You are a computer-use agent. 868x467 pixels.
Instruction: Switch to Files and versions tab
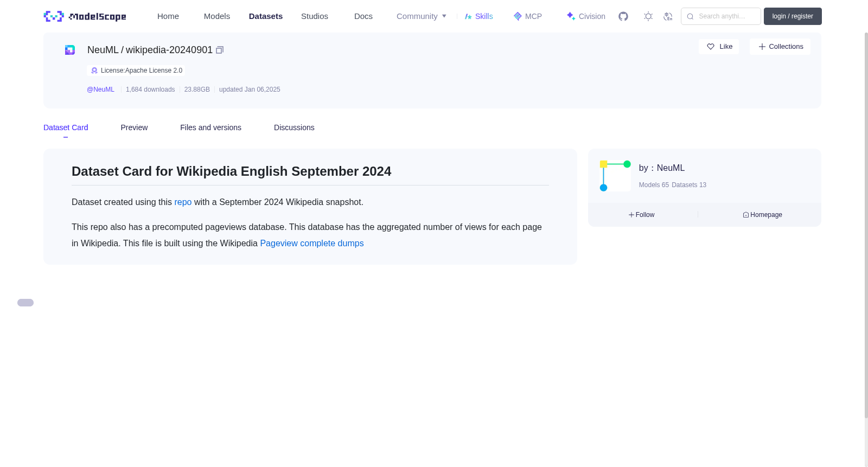tap(210, 127)
